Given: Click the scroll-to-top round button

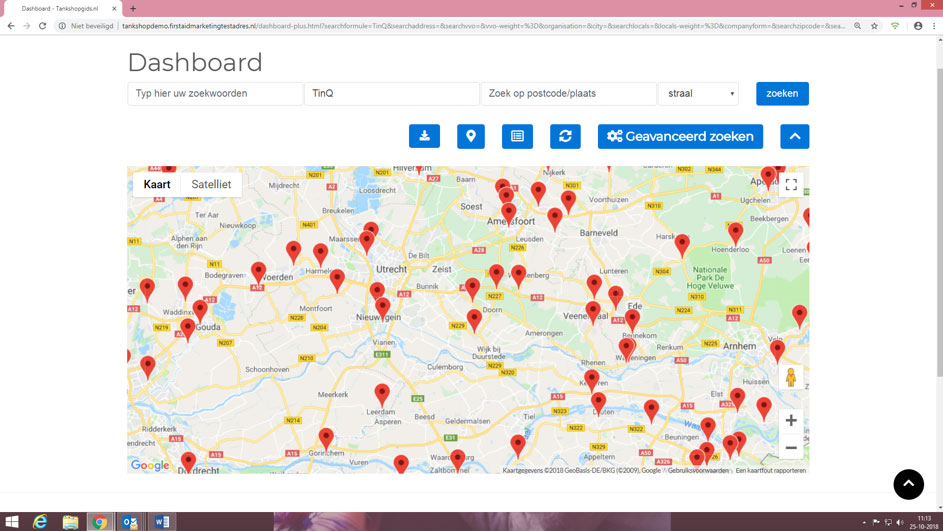Looking at the screenshot, I should pos(908,484).
